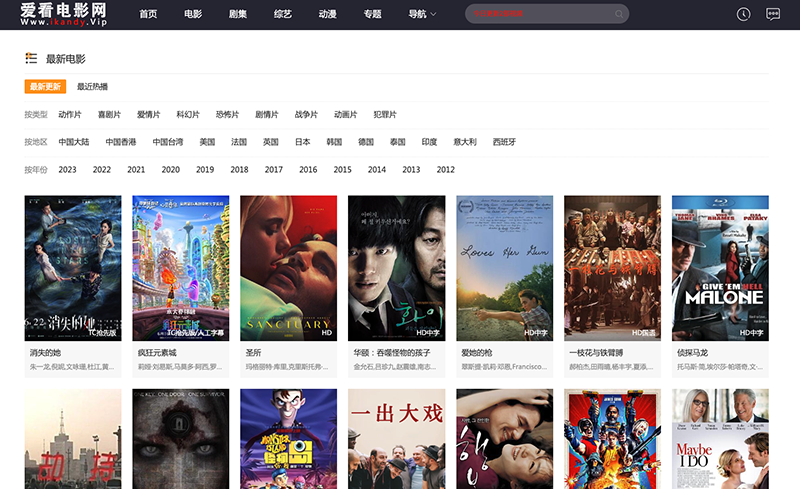
Task: Filter by region 中国台湾
Action: [x=168, y=142]
